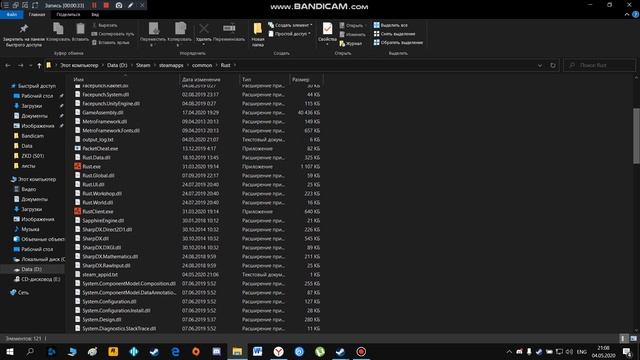Expand Этот компьютер in navigation pane

coord(37,179)
